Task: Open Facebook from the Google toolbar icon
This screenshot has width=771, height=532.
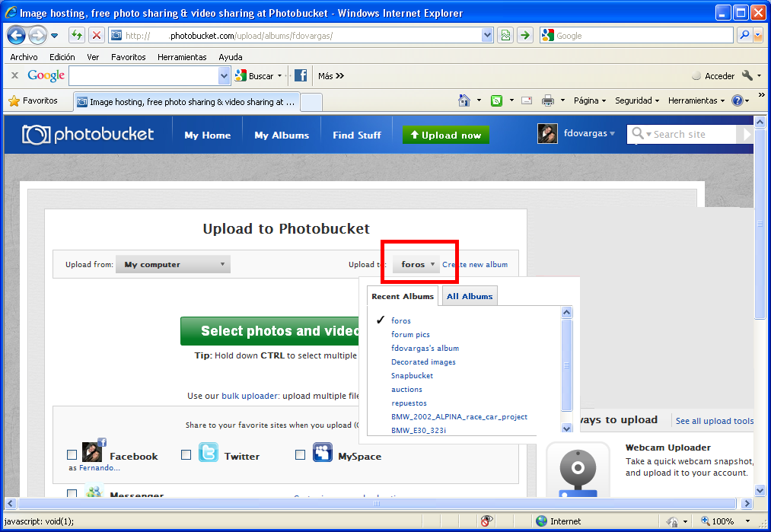Action: tap(301, 75)
